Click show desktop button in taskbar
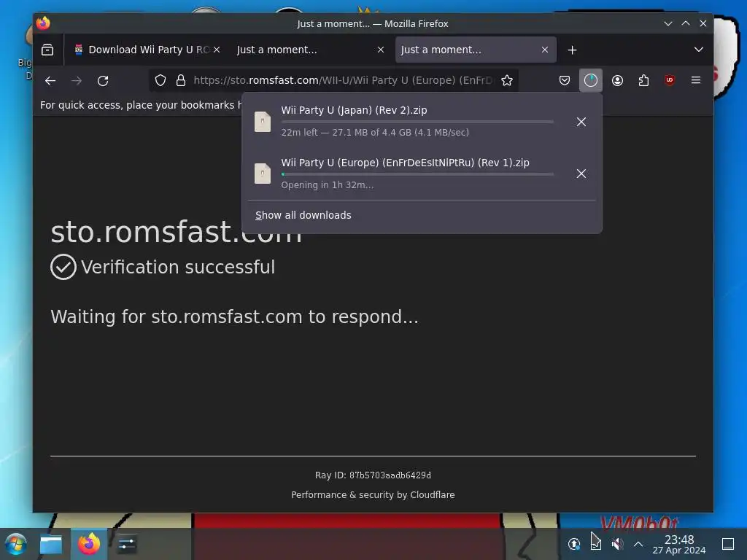 pos(727,544)
